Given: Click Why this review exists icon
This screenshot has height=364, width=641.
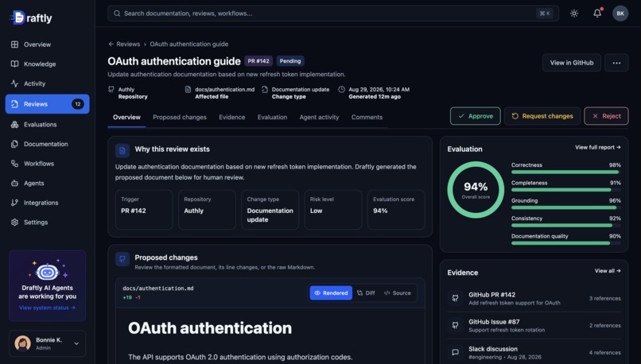Looking at the screenshot, I should 122,150.
